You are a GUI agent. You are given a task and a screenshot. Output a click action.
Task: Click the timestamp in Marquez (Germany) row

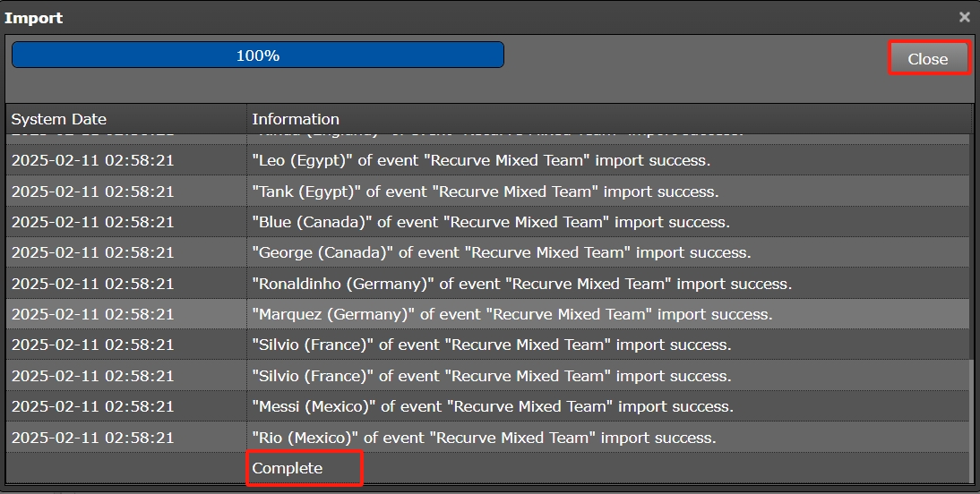[x=92, y=314]
